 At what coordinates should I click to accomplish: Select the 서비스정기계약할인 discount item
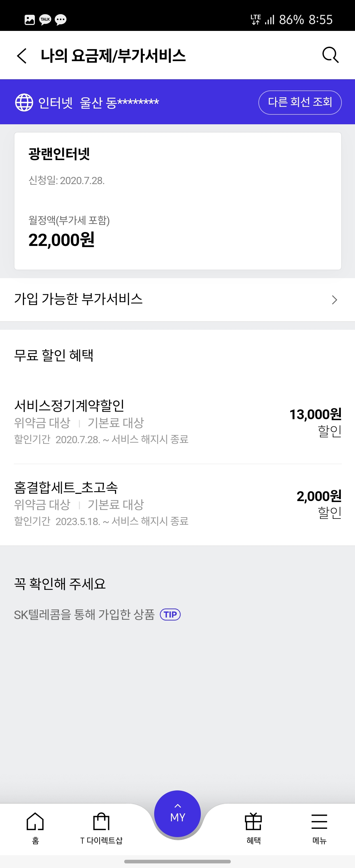pyautogui.click(x=101, y=421)
